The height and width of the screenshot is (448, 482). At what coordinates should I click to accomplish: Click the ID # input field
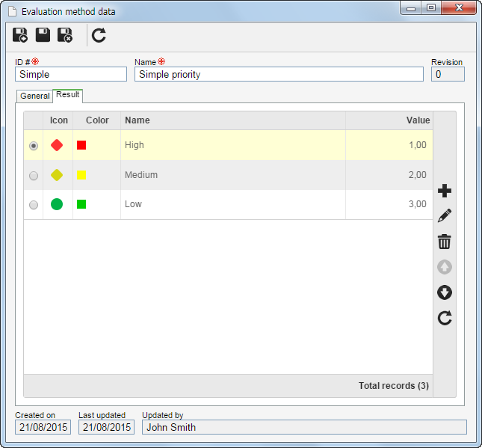71,74
